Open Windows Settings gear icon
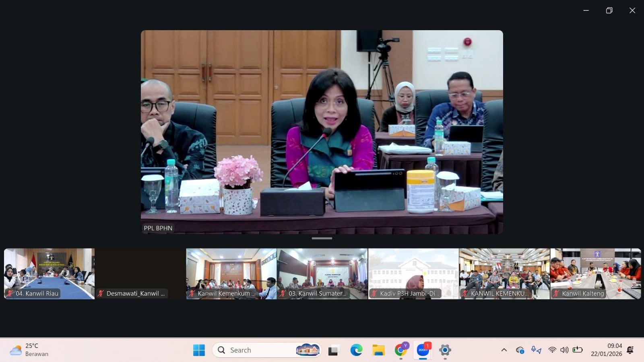This screenshot has height=362, width=644. pyautogui.click(x=445, y=350)
